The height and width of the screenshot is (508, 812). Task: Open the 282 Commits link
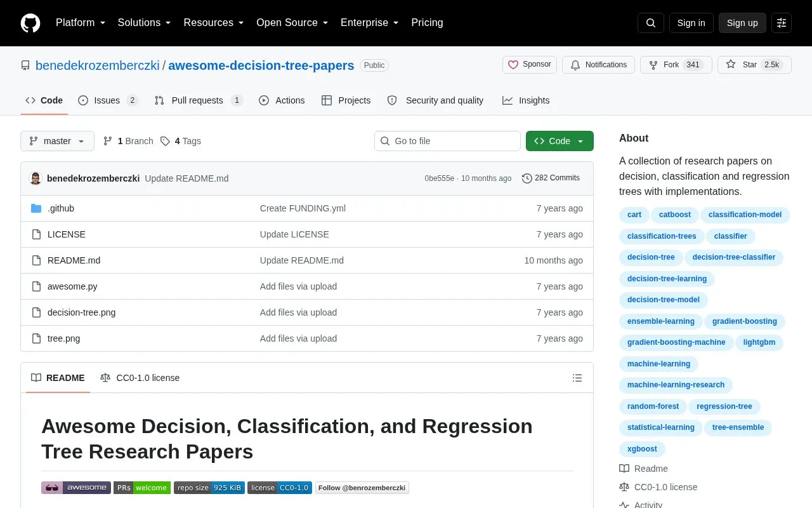(551, 178)
